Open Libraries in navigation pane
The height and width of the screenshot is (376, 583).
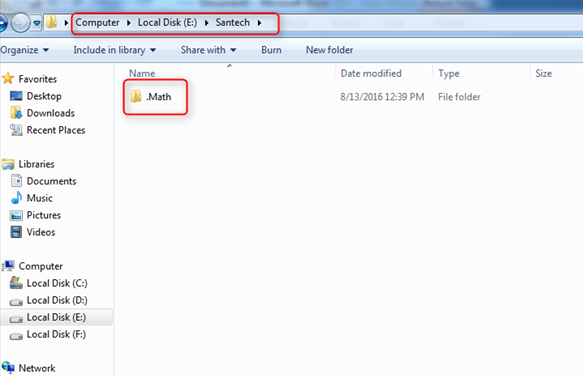[36, 164]
